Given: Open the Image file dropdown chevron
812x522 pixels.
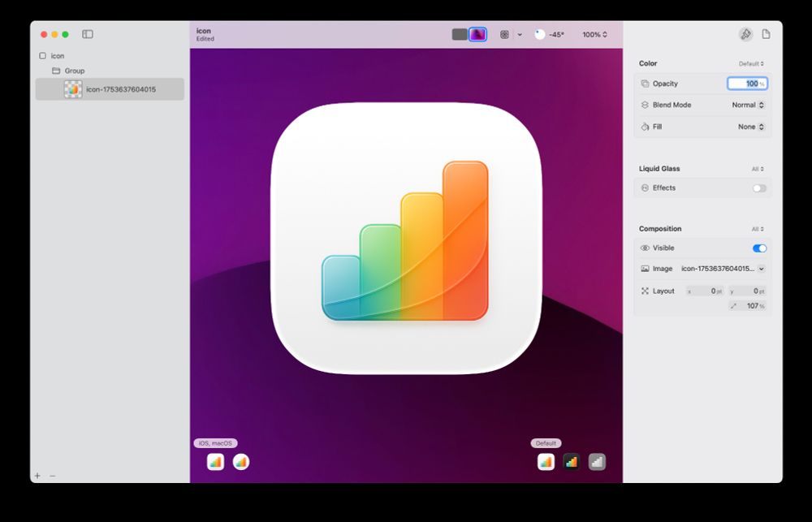Looking at the screenshot, I should 762,269.
